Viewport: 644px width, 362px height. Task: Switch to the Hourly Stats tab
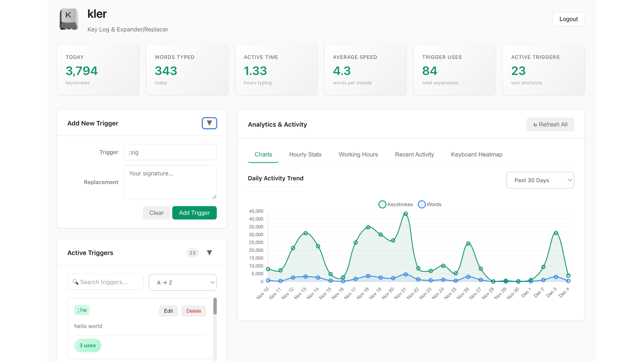(305, 155)
